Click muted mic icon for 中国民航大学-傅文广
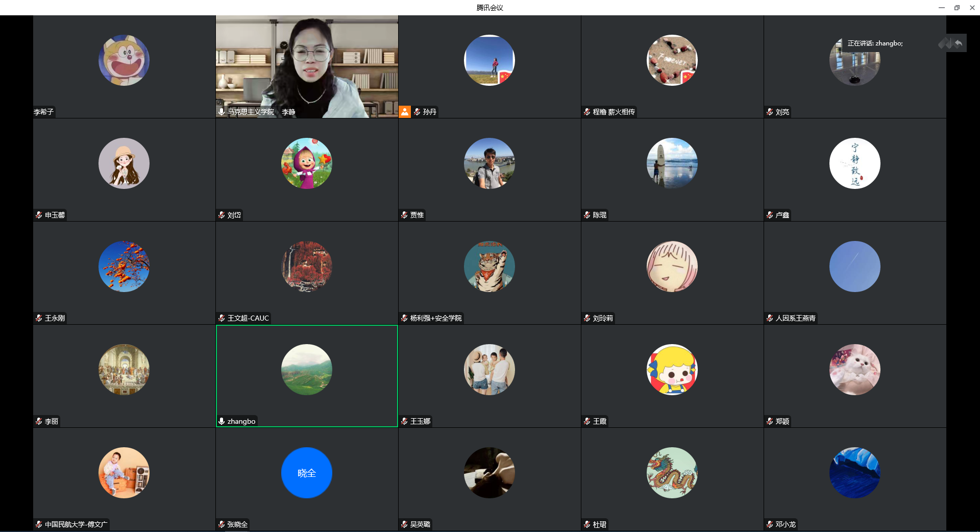Image resolution: width=980 pixels, height=532 pixels. pos(39,524)
